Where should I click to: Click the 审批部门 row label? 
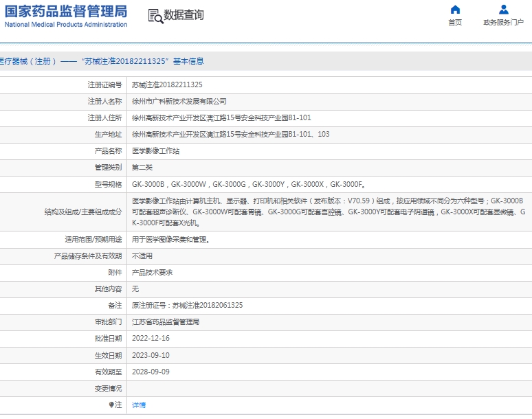coord(108,322)
